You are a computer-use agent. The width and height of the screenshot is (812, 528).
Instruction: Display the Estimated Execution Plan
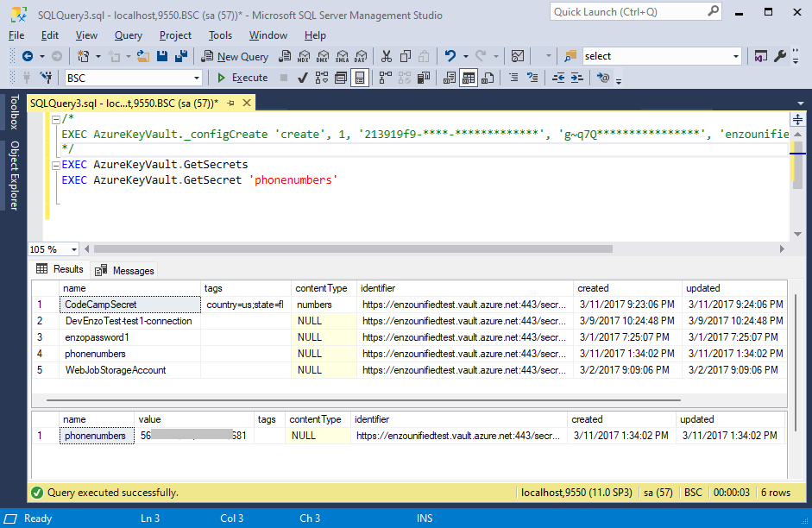coord(322,79)
